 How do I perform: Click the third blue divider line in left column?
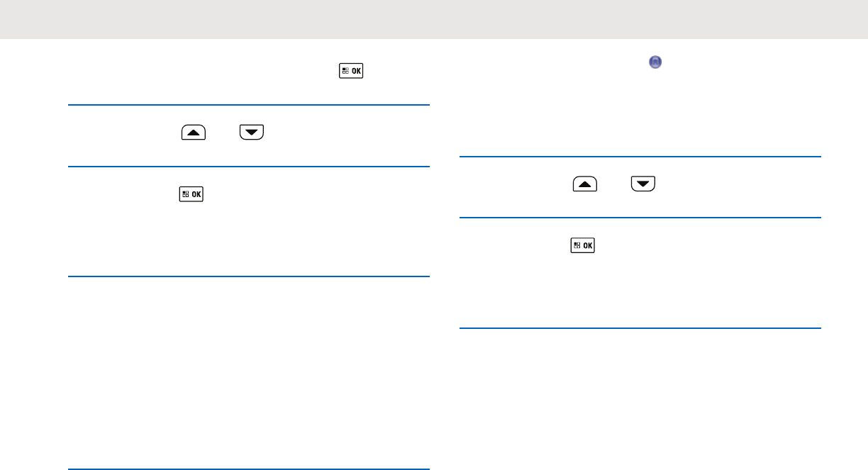(249, 276)
